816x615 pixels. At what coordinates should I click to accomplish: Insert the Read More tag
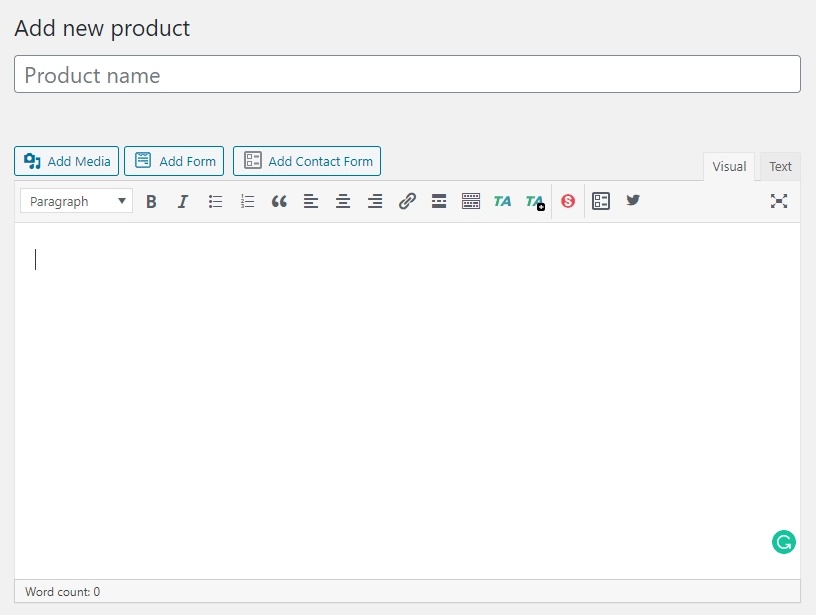(x=439, y=201)
